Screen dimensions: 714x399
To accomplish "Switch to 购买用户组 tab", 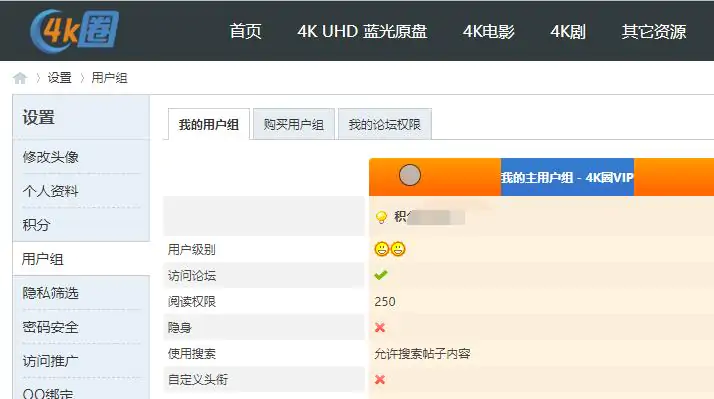I will pos(294,124).
